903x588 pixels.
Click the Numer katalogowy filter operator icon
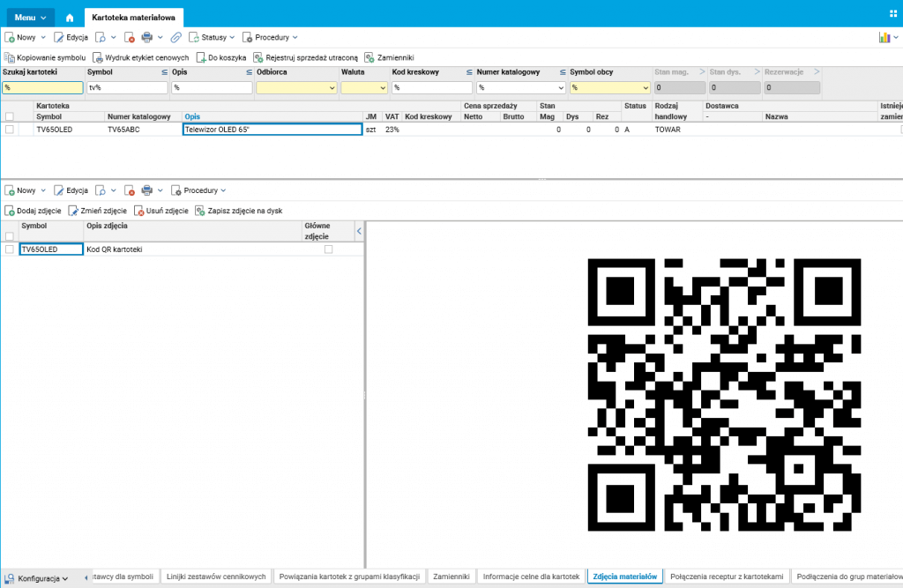(562, 72)
